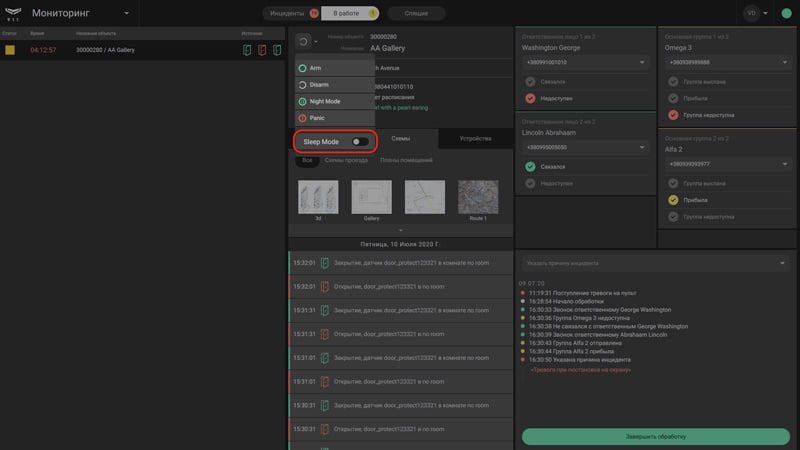Switch to the Инциденты tab

[291, 13]
